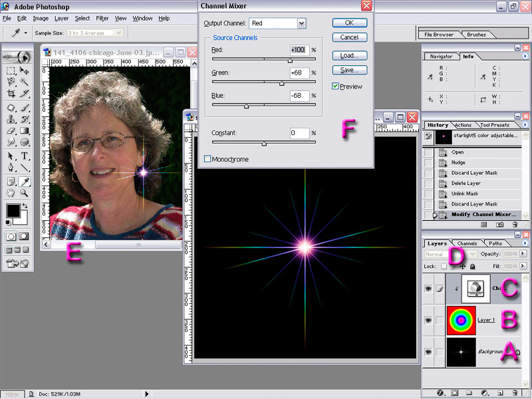
Task: Select the Hand tool
Action: pyautogui.click(x=11, y=193)
